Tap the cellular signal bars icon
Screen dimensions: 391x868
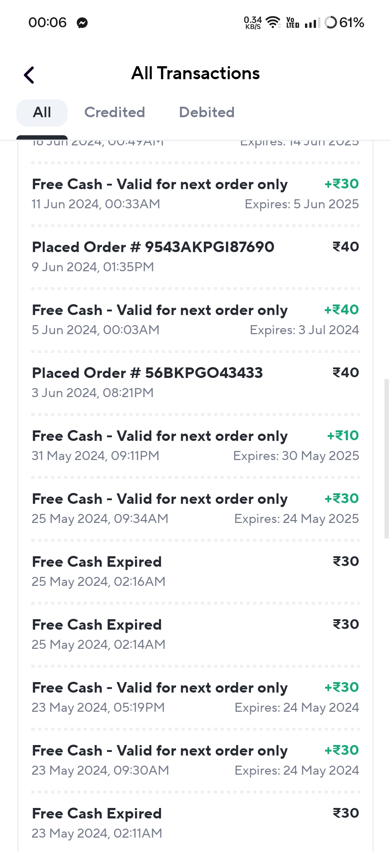pyautogui.click(x=312, y=23)
